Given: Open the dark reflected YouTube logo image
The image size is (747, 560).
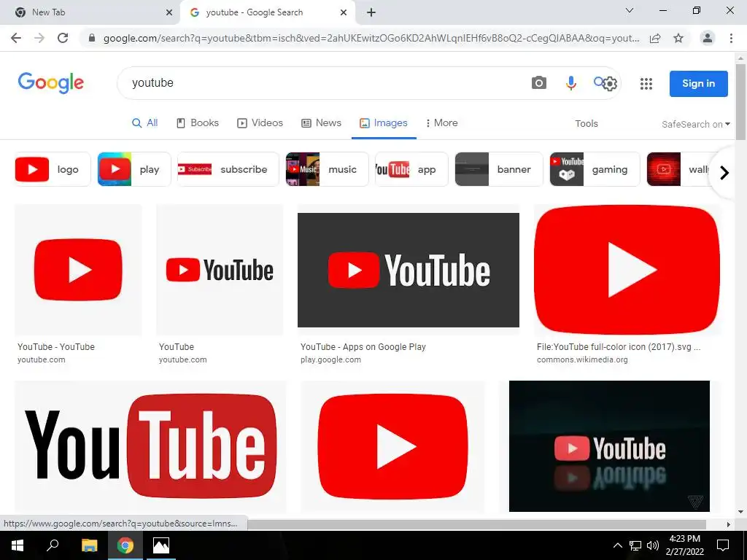Looking at the screenshot, I should 609,446.
